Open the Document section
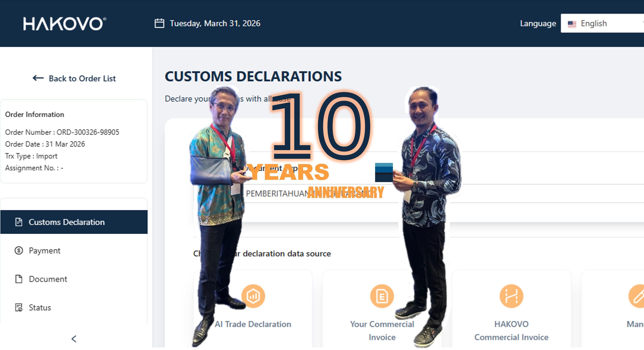Image resolution: width=644 pixels, height=350 pixels. tap(48, 279)
